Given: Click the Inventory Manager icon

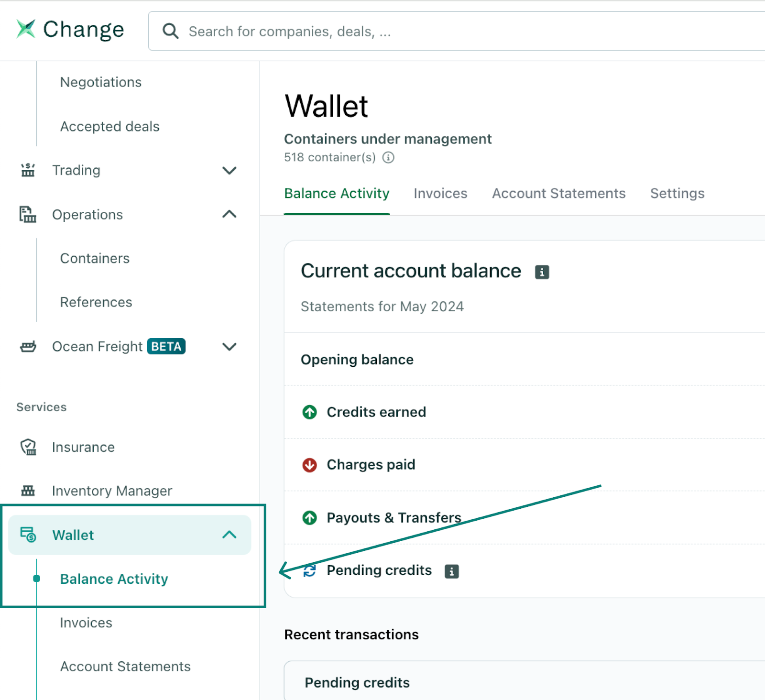Looking at the screenshot, I should click(x=28, y=491).
